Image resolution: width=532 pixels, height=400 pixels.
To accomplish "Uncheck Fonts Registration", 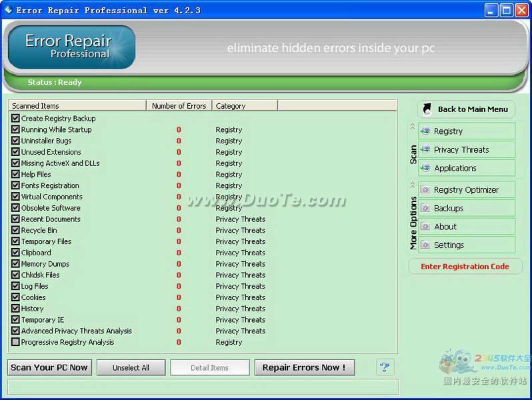I will 15,185.
